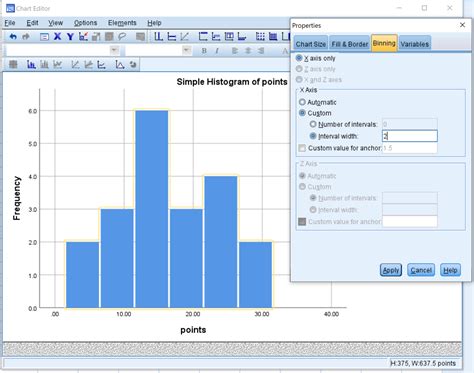The height and width of the screenshot is (373, 474).
Task: Click the Apply button
Action: tap(391, 270)
